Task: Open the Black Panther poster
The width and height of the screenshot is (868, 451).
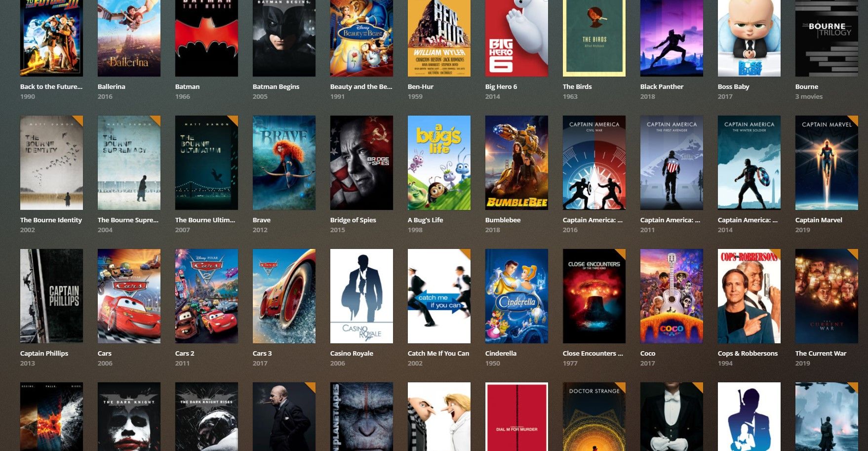Action: tap(671, 38)
